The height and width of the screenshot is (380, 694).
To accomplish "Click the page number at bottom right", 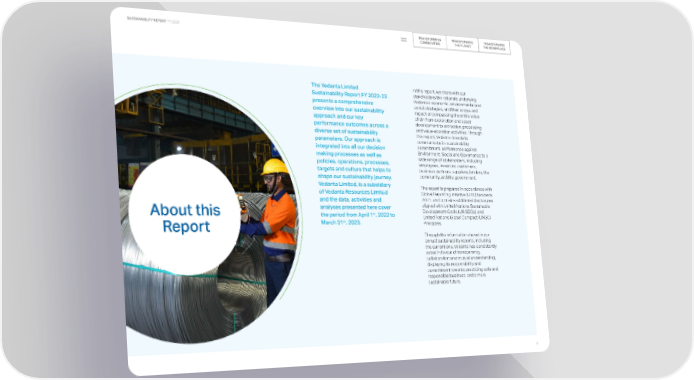I will point(537,343).
